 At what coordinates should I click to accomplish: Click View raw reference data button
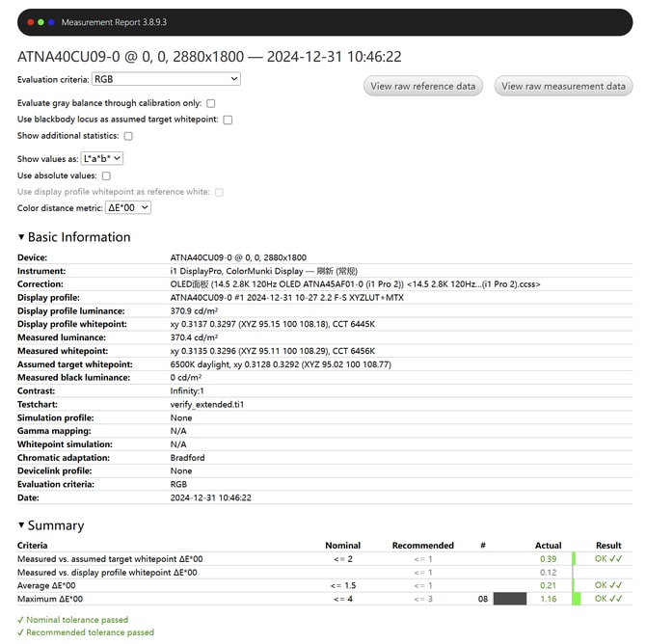(x=423, y=86)
